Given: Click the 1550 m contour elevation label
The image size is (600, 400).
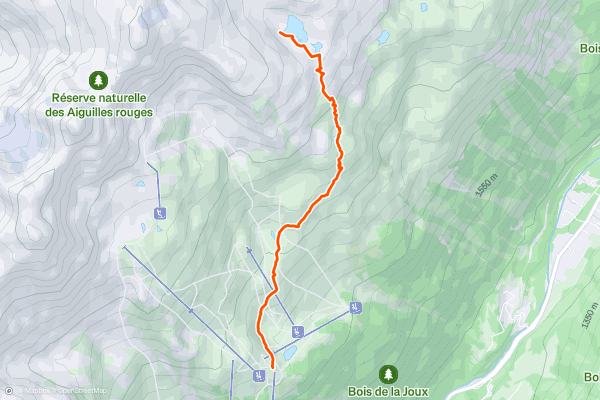Looking at the screenshot, I should point(487,185).
